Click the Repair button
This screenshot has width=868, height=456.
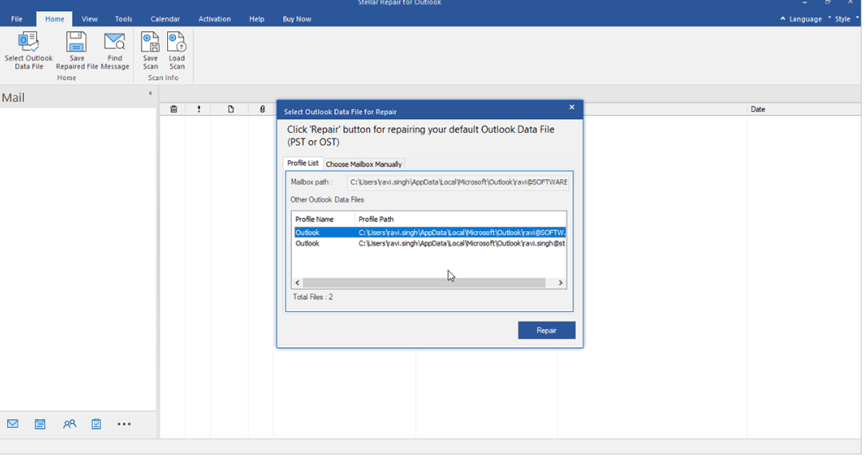point(547,330)
